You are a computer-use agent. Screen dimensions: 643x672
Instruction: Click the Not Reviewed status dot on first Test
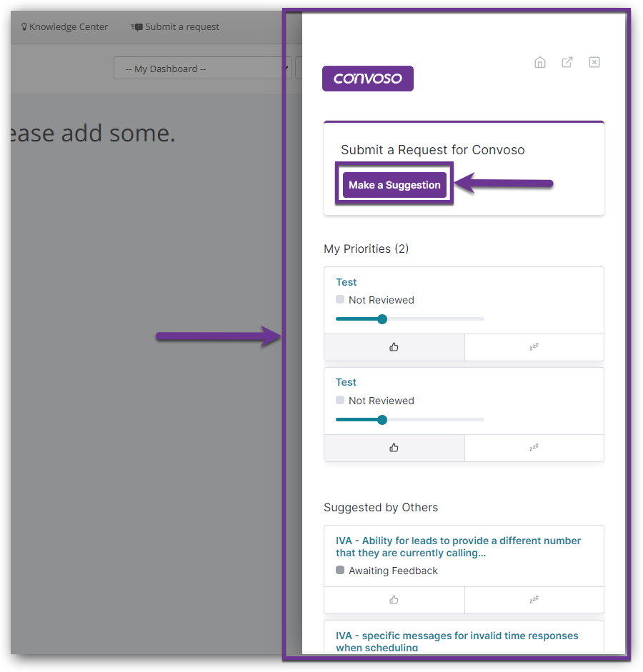[339, 299]
